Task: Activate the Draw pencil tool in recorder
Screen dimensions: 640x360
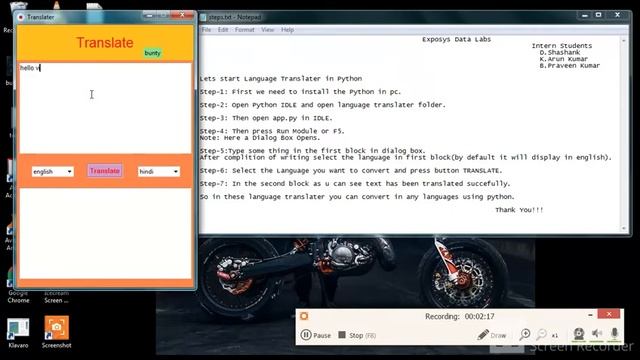Action: (x=491, y=335)
